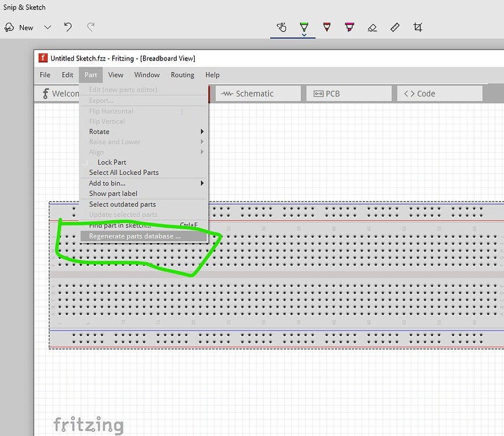Switch to the Welcome tab
Image resolution: width=504 pixels, height=436 pixels.
pyautogui.click(x=57, y=94)
